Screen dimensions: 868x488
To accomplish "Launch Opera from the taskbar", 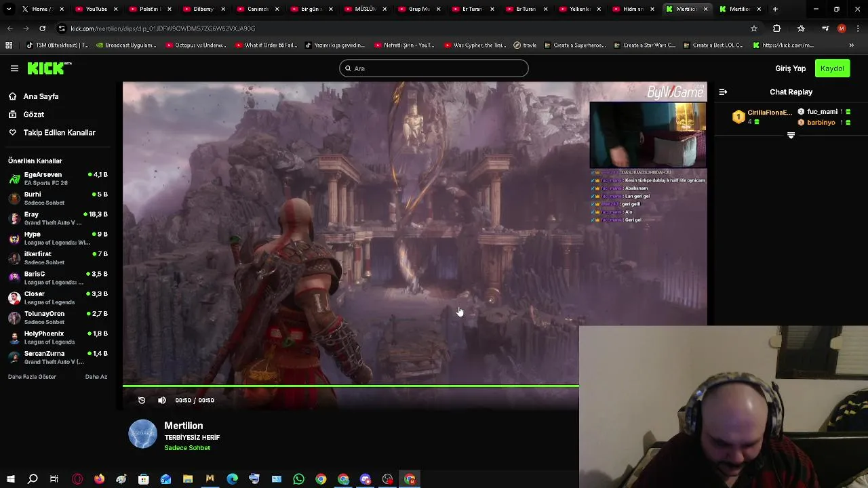I will click(77, 479).
